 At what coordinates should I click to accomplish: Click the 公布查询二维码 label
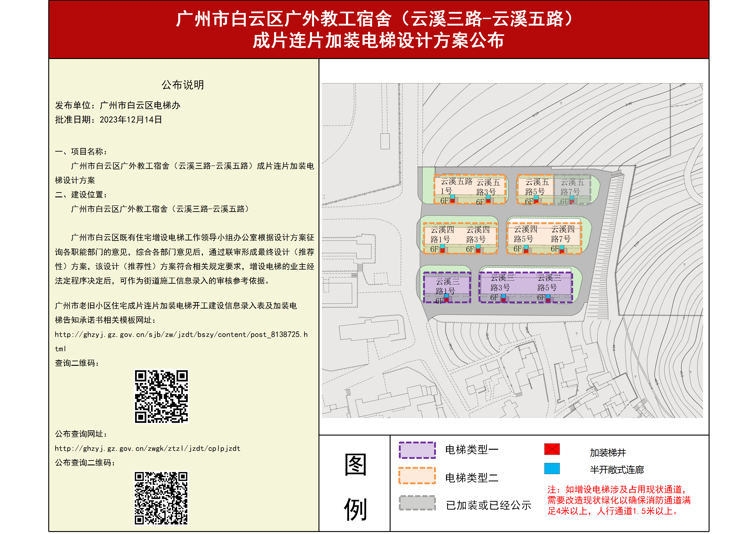85,463
